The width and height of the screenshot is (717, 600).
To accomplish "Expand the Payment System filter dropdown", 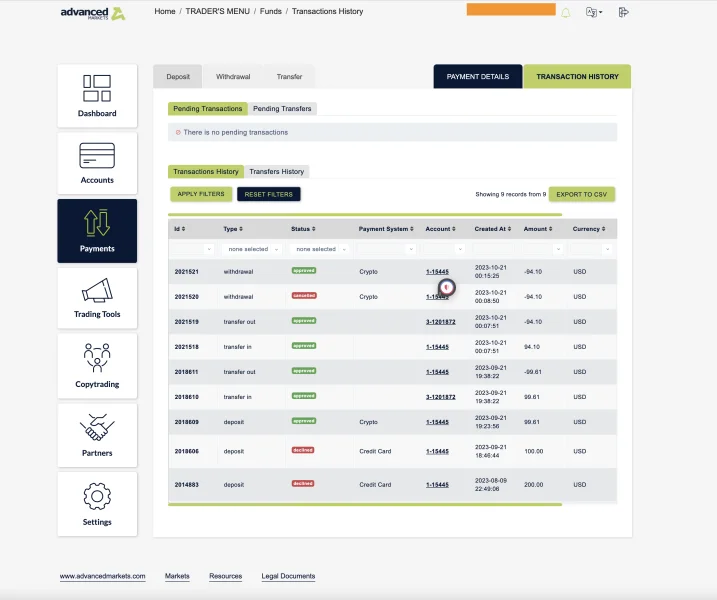I will (386, 249).
